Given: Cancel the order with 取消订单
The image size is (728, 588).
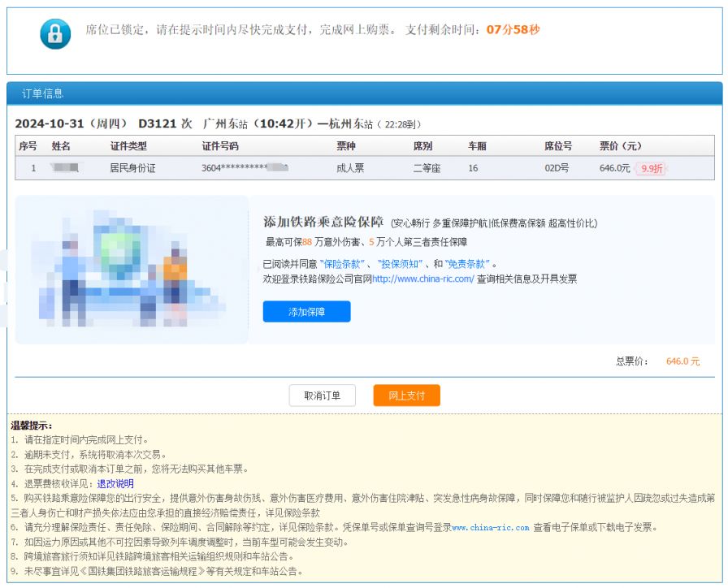Looking at the screenshot, I should point(322,396).
